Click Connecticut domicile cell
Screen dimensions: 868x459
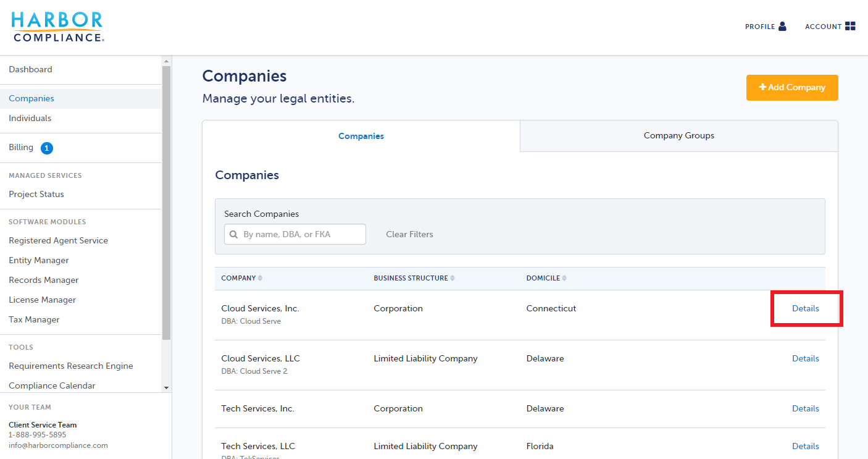551,309
